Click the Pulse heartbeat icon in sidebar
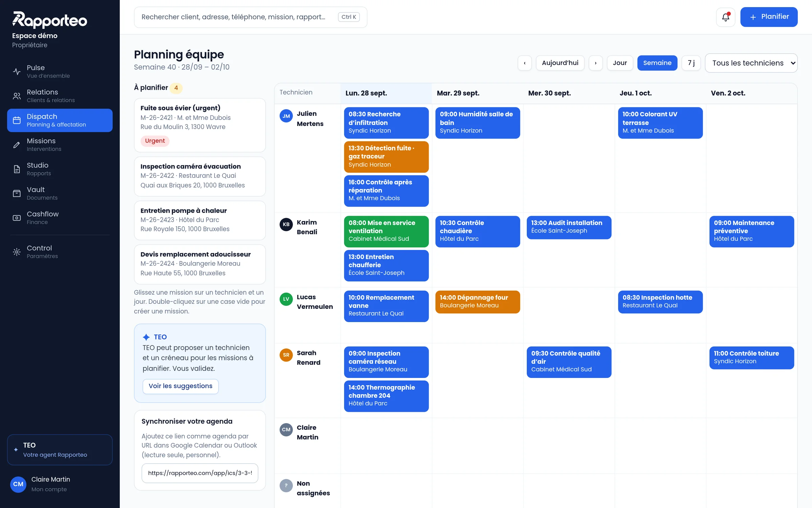Viewport: 812px width, 508px height. tap(17, 71)
